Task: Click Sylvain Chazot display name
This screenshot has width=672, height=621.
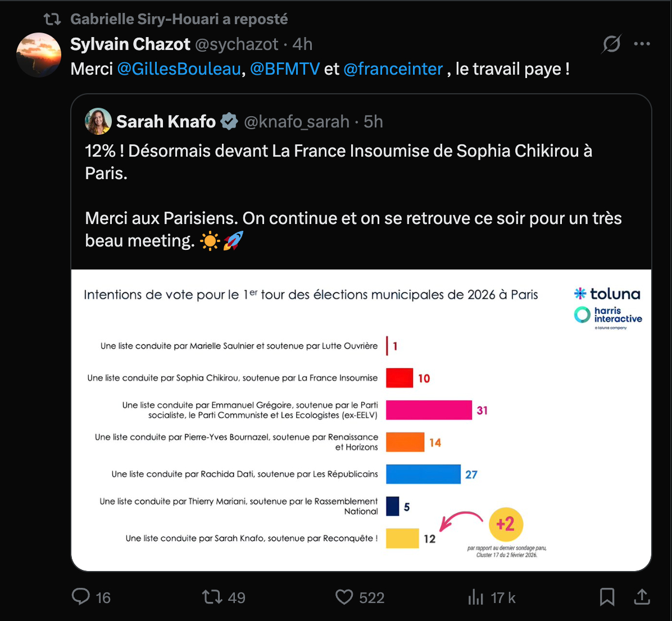Action: pos(130,44)
